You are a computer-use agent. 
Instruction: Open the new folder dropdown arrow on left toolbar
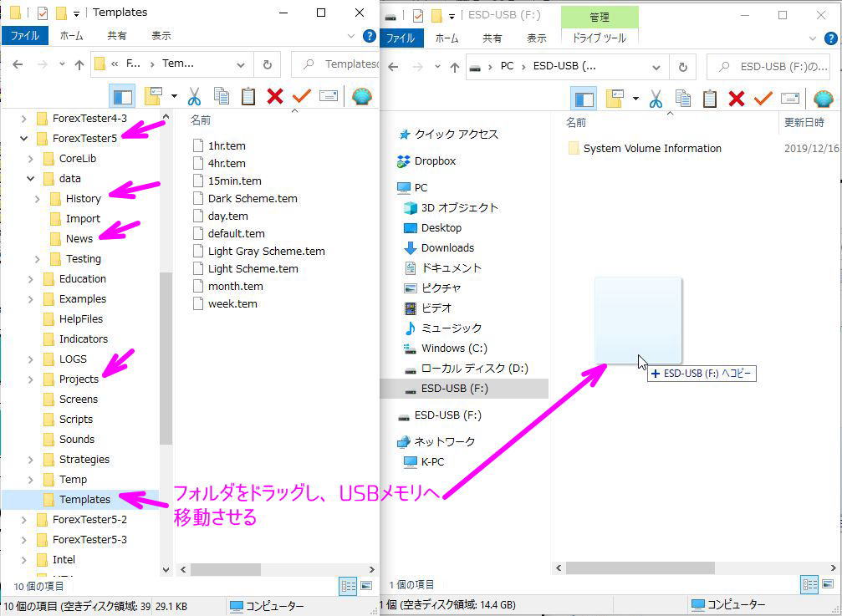pyautogui.click(x=174, y=96)
